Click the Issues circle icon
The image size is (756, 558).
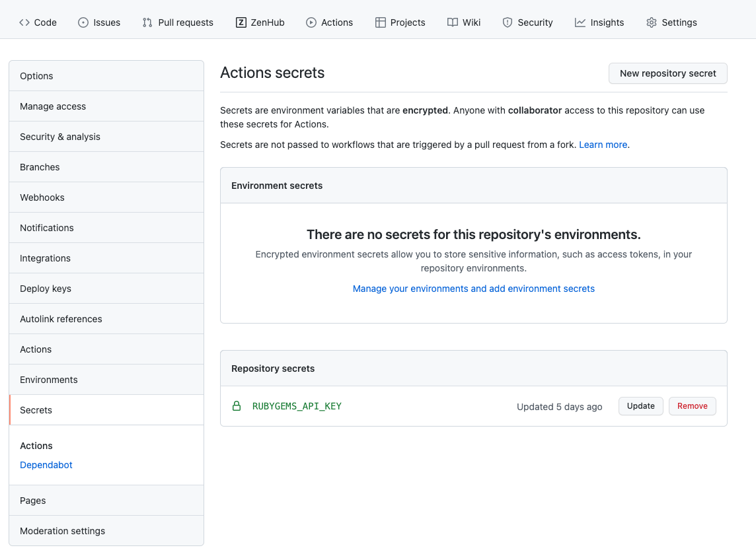point(83,22)
